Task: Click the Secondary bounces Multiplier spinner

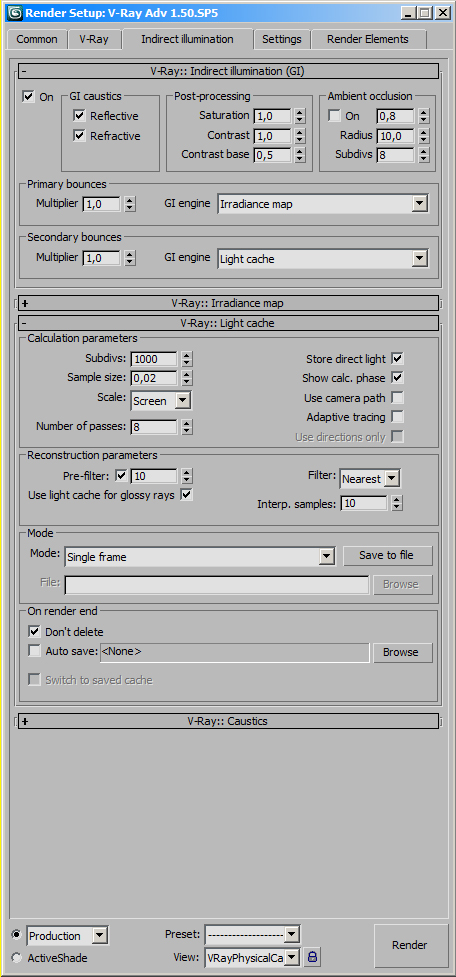Action: click(130, 258)
